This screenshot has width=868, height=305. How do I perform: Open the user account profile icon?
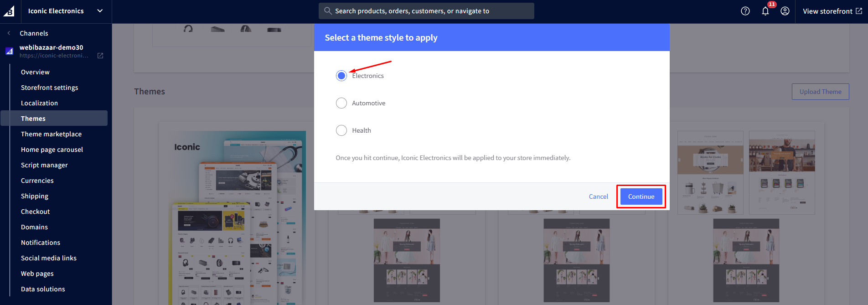785,11
